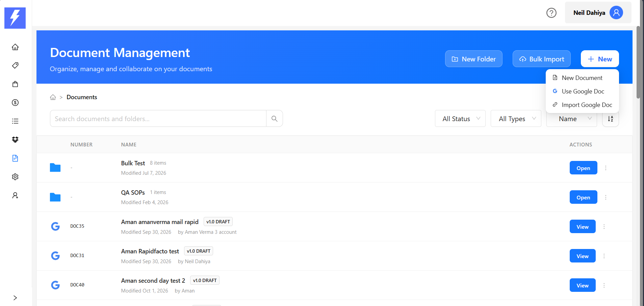This screenshot has height=306, width=644.
Task: Click the New Folder button
Action: pyautogui.click(x=473, y=59)
